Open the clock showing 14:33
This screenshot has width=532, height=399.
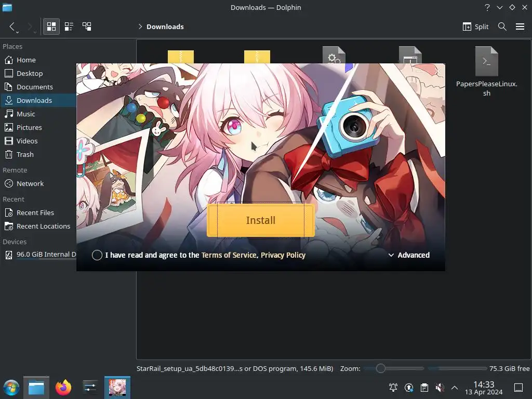(484, 388)
